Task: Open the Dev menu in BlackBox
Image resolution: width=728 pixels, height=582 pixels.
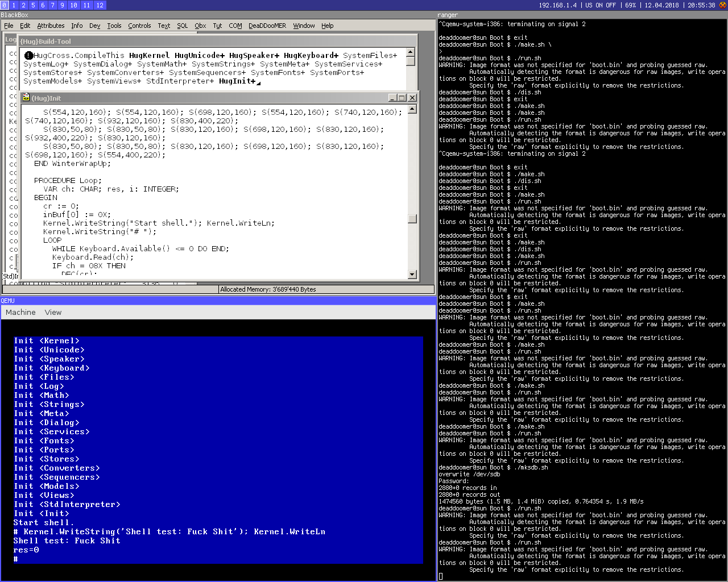Action: tap(94, 26)
